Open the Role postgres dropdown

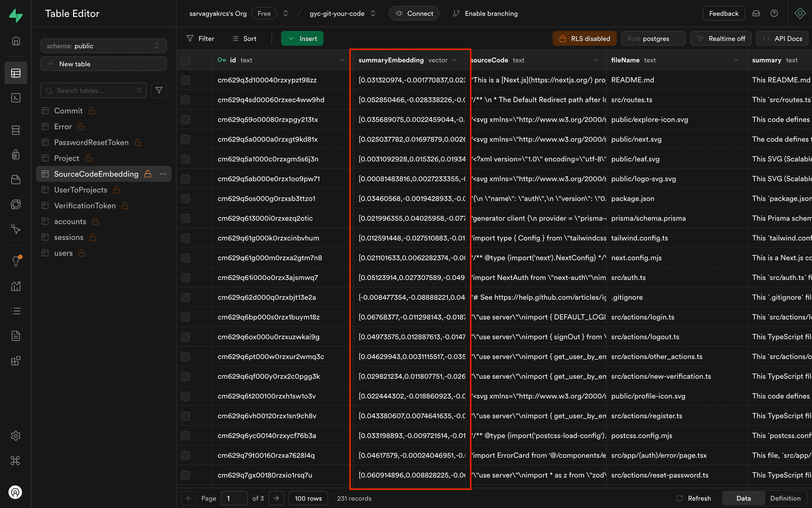[653, 39]
